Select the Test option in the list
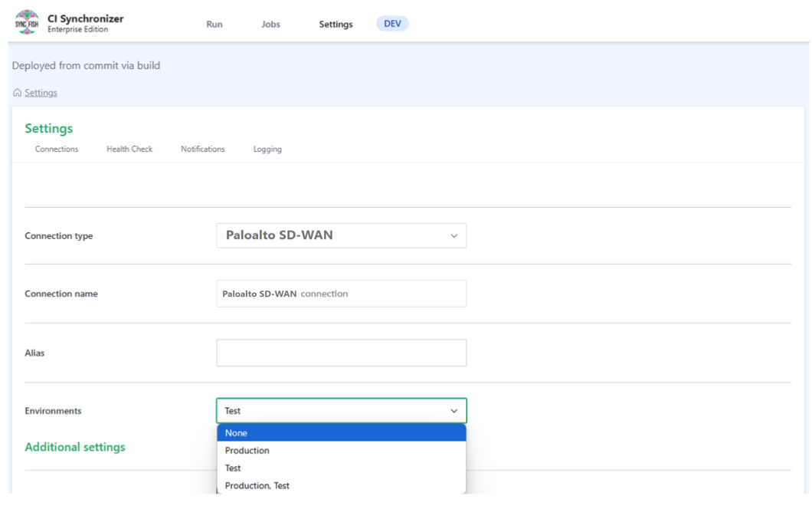812x509 pixels. click(x=341, y=468)
